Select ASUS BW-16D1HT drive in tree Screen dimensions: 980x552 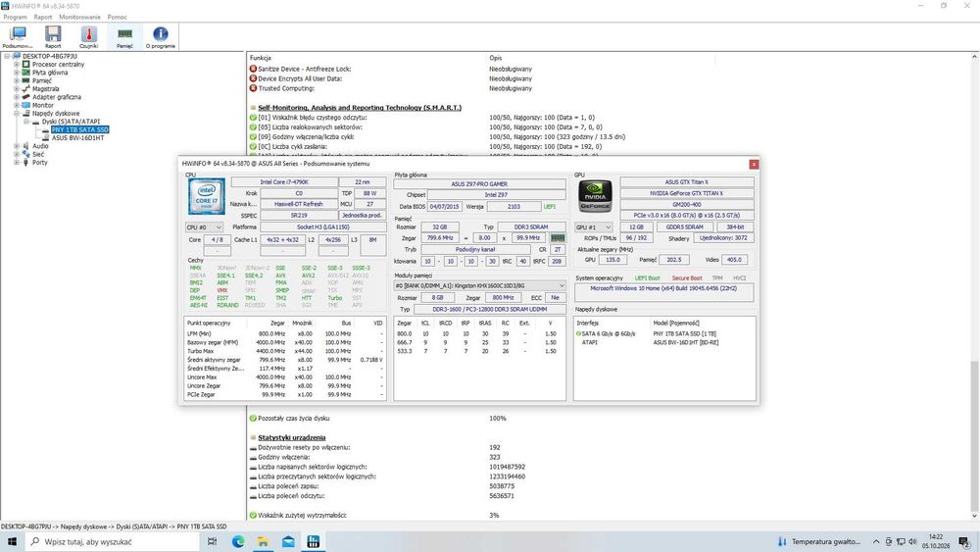pyautogui.click(x=78, y=137)
